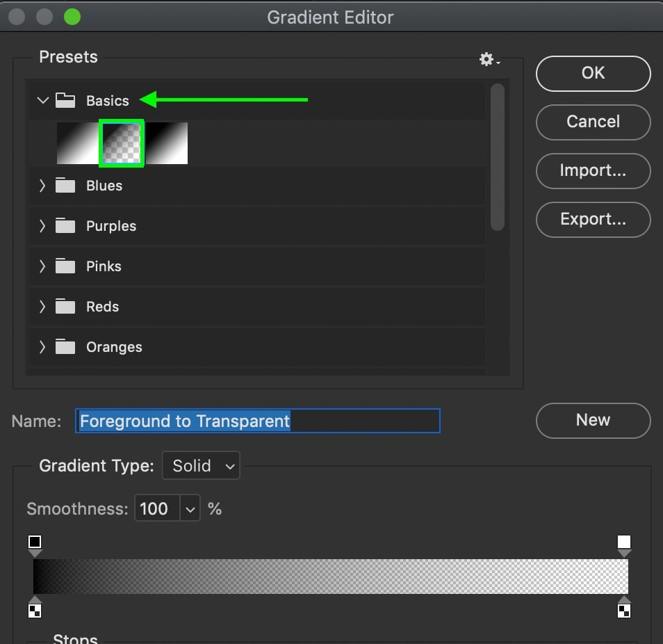
Task: Click the Pinks folder label
Action: click(104, 266)
